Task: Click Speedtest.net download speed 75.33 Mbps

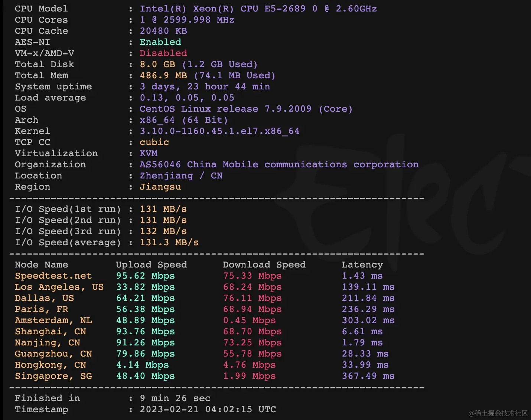Action: [x=252, y=276]
